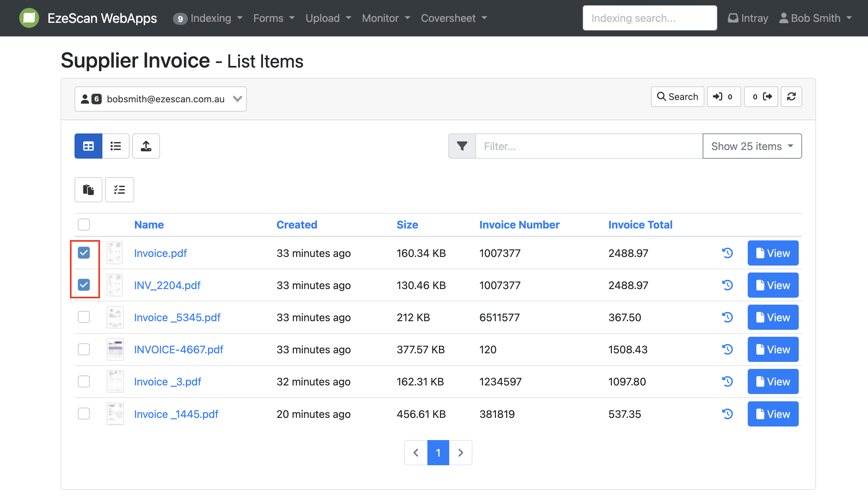Image resolution: width=868 pixels, height=500 pixels.
Task: Open the Coversheet menu
Action: pyautogui.click(x=454, y=18)
